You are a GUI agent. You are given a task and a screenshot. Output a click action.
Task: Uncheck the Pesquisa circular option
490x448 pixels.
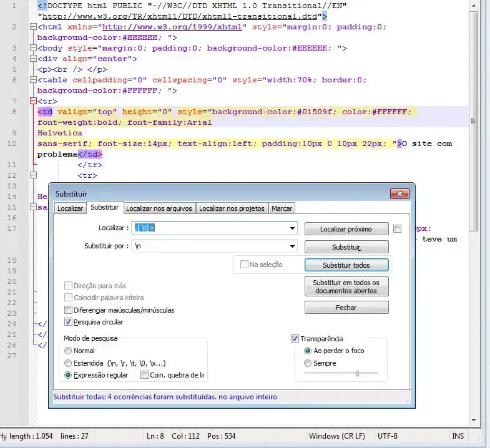tap(69, 322)
